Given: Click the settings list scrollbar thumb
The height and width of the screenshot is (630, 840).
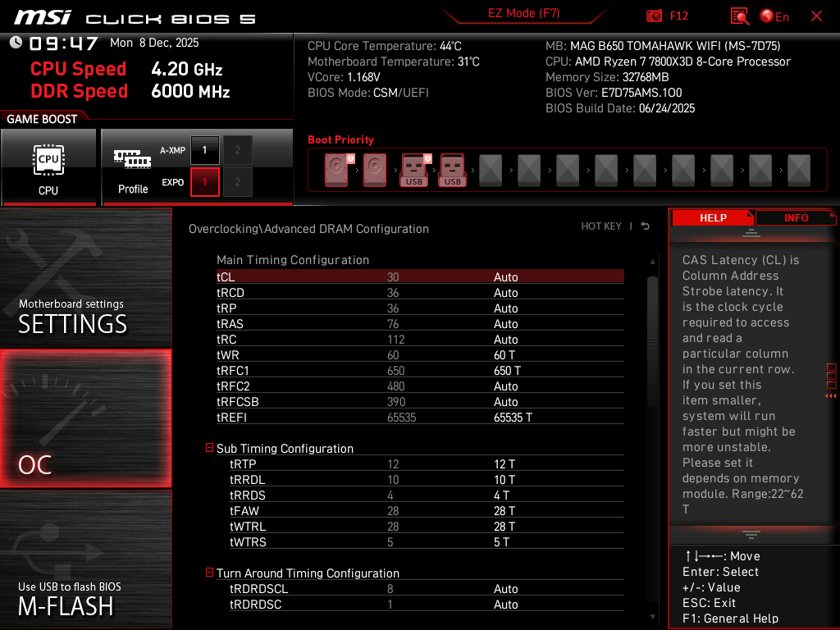Looking at the screenshot, I should coord(652,341).
